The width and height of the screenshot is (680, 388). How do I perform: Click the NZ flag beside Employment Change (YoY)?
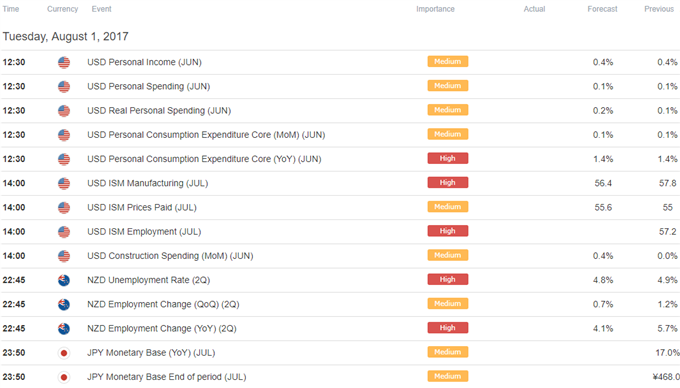pyautogui.click(x=64, y=329)
